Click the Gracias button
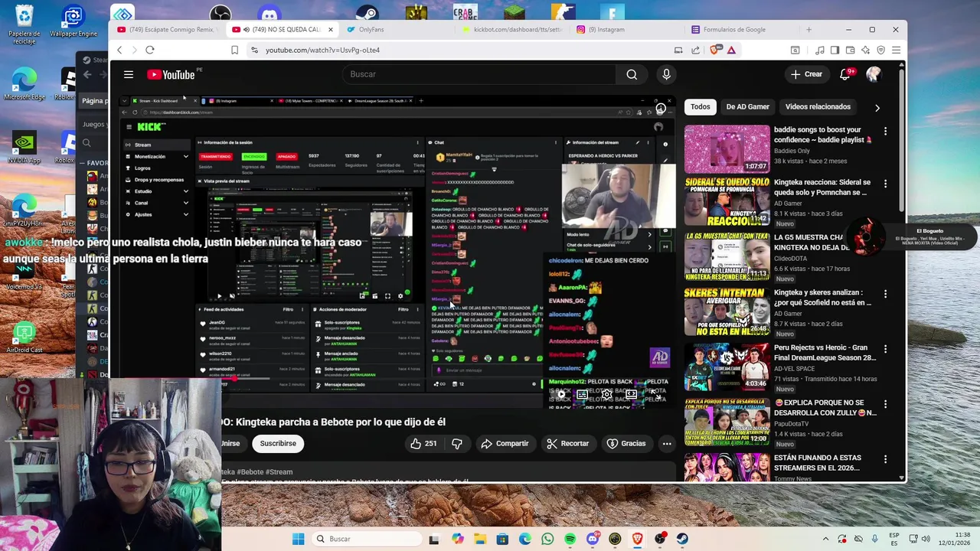Screen dimensions: 980x551 click(626, 443)
